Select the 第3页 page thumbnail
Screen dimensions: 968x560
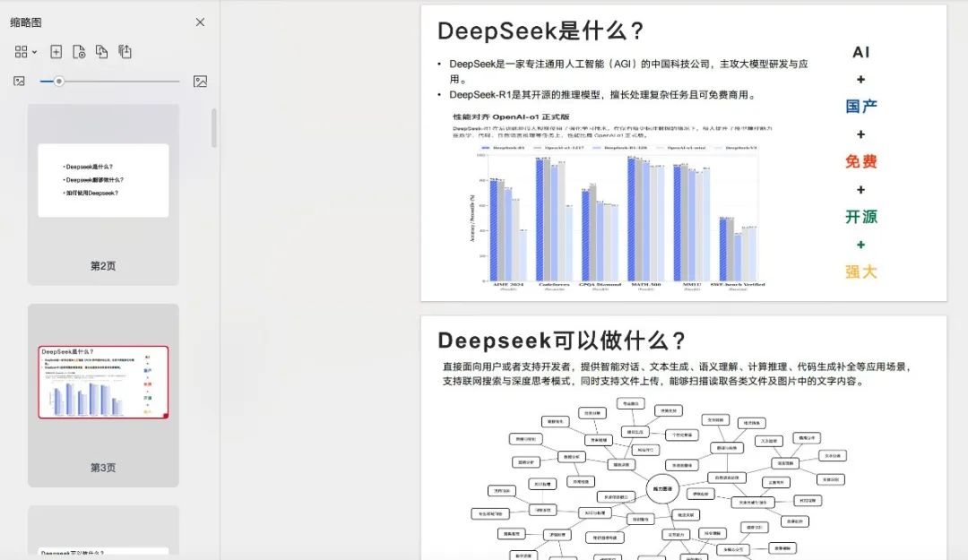click(103, 383)
